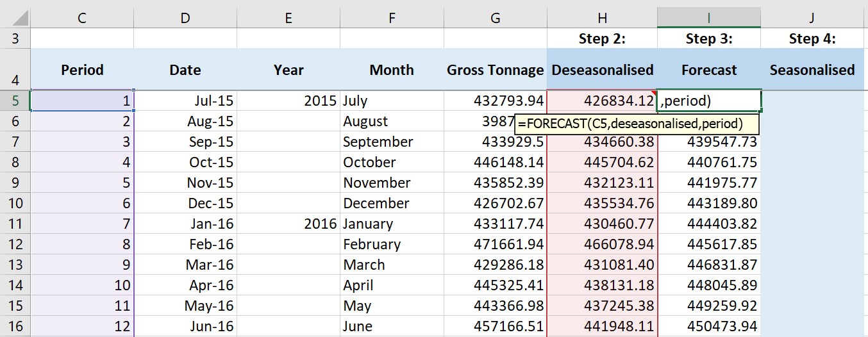Select column H header
This screenshot has width=868, height=337.
[603, 19]
